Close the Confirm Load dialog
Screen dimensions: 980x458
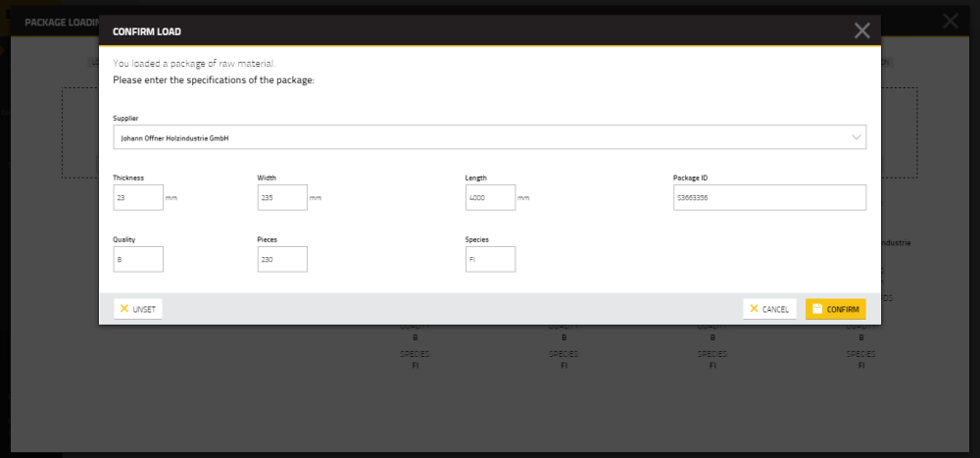861,30
